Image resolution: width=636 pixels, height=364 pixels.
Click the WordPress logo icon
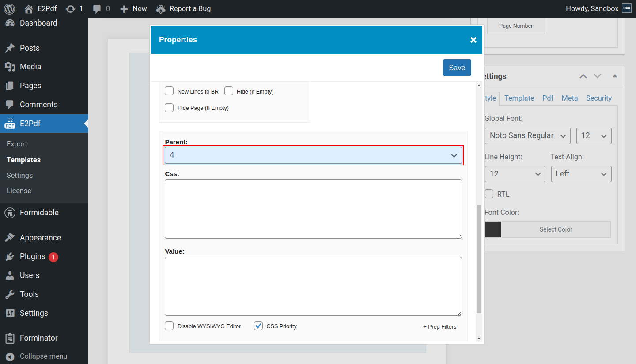point(9,8)
